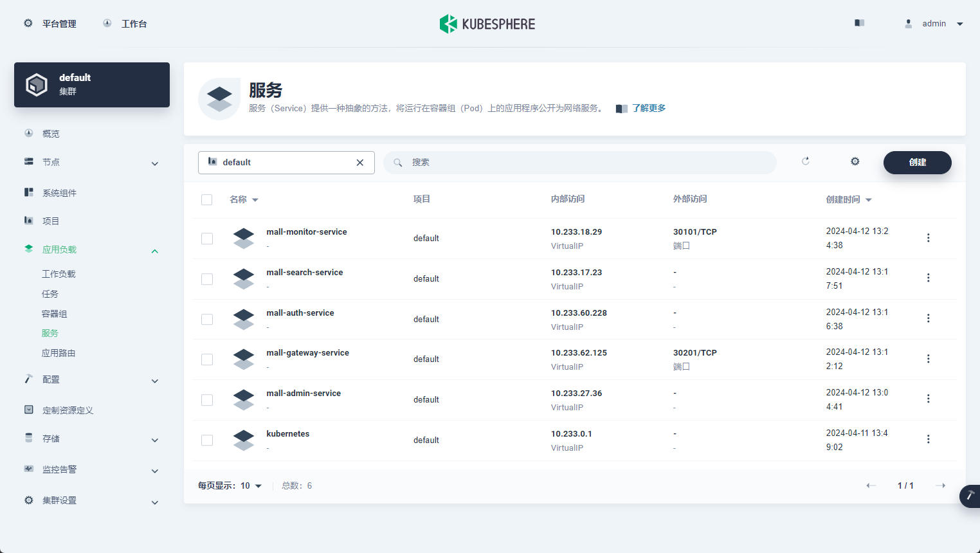Viewport: 980px width, 553px height.
Task: Check the mall-search-service row checkbox
Action: (x=207, y=279)
